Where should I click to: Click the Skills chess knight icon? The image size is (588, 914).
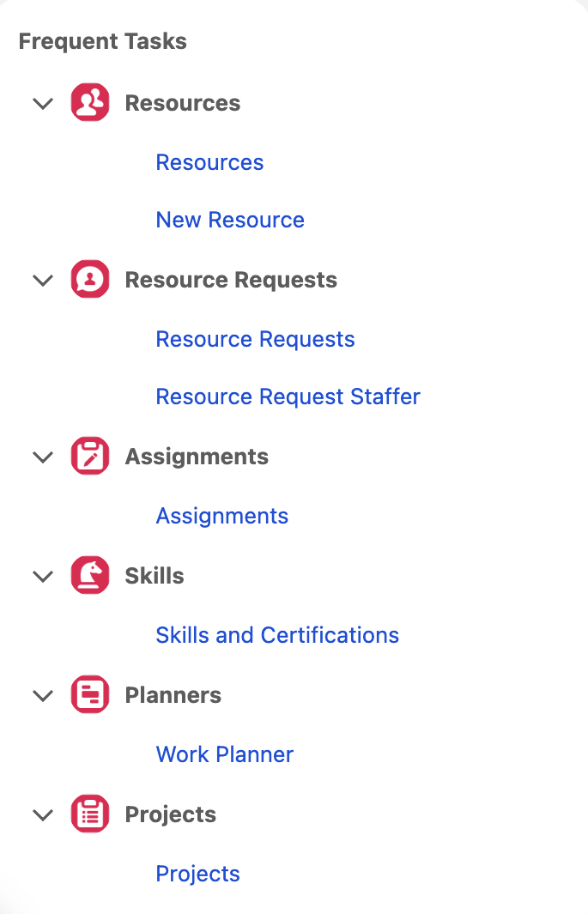coord(90,576)
